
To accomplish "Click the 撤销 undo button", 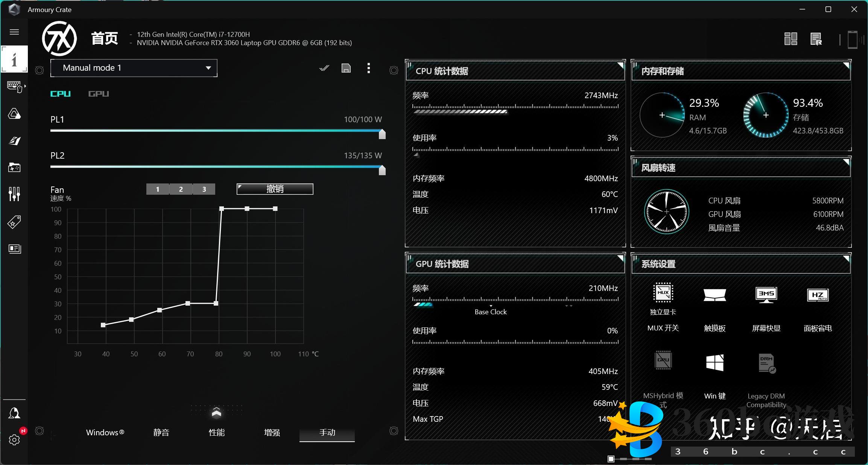I will pos(275,189).
